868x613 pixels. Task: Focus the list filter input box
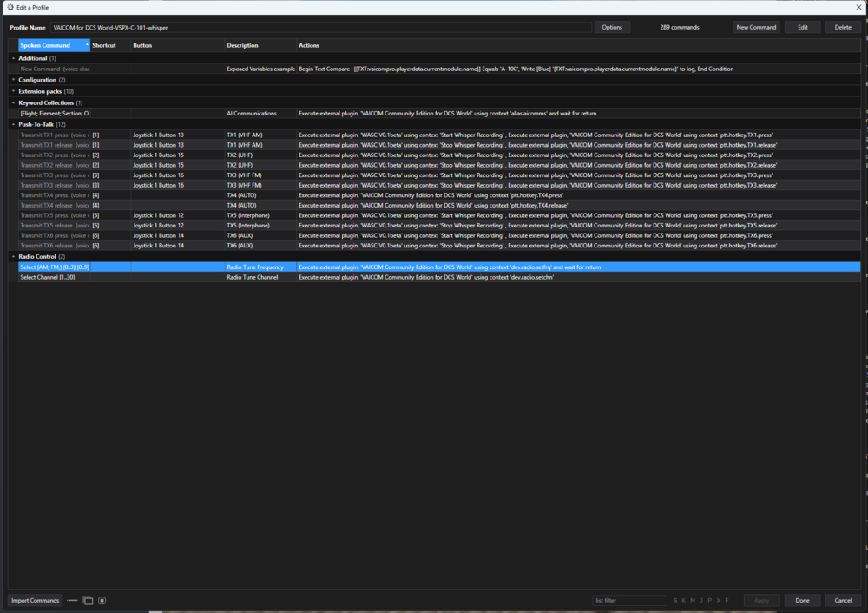click(x=629, y=600)
